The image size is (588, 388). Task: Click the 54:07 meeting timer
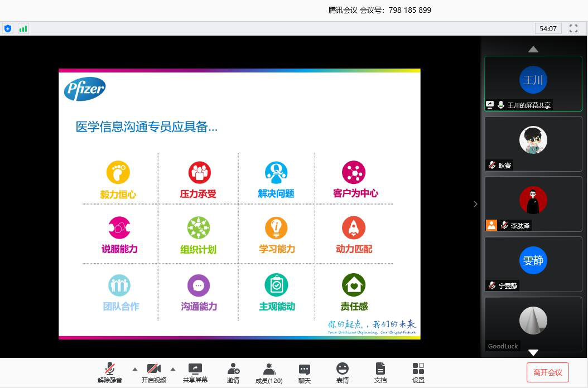pos(548,28)
